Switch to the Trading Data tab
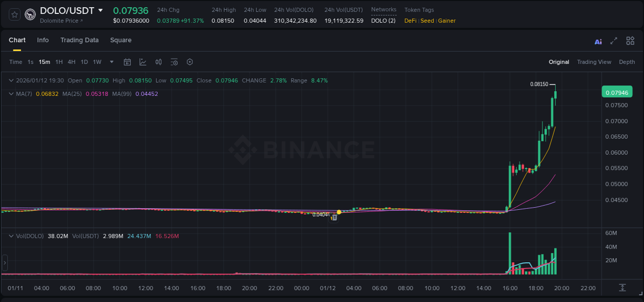 pos(79,40)
